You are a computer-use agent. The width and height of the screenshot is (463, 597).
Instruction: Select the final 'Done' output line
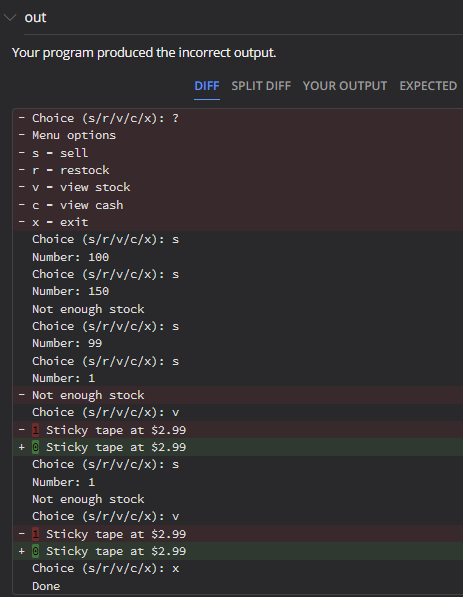pyautogui.click(x=238, y=586)
